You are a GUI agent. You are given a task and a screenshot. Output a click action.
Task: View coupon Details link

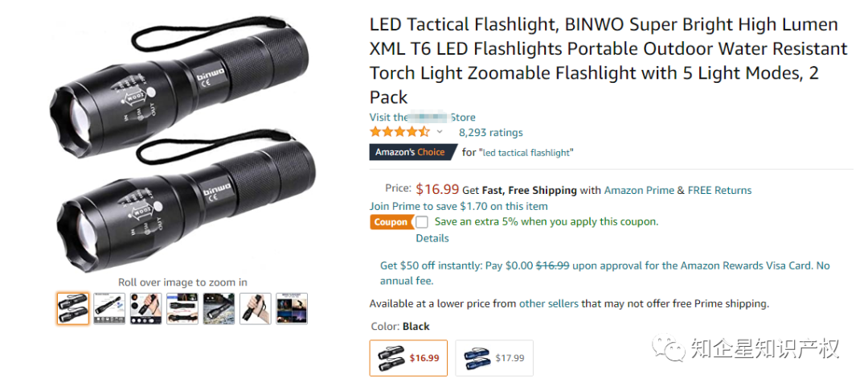coord(432,238)
